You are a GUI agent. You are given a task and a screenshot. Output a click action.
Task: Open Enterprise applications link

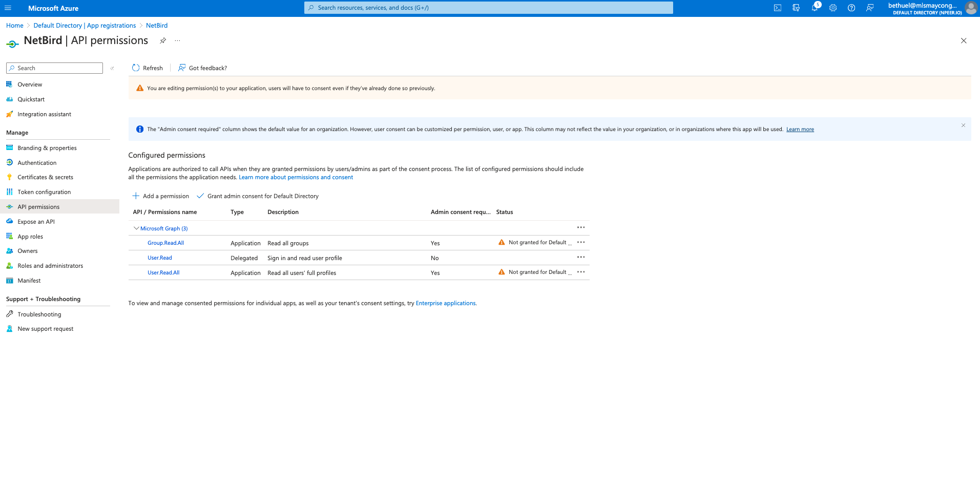click(445, 303)
